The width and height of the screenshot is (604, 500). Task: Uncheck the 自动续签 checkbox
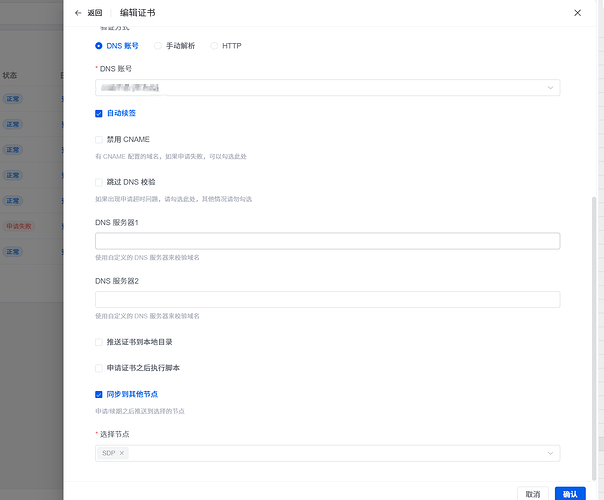tap(99, 113)
